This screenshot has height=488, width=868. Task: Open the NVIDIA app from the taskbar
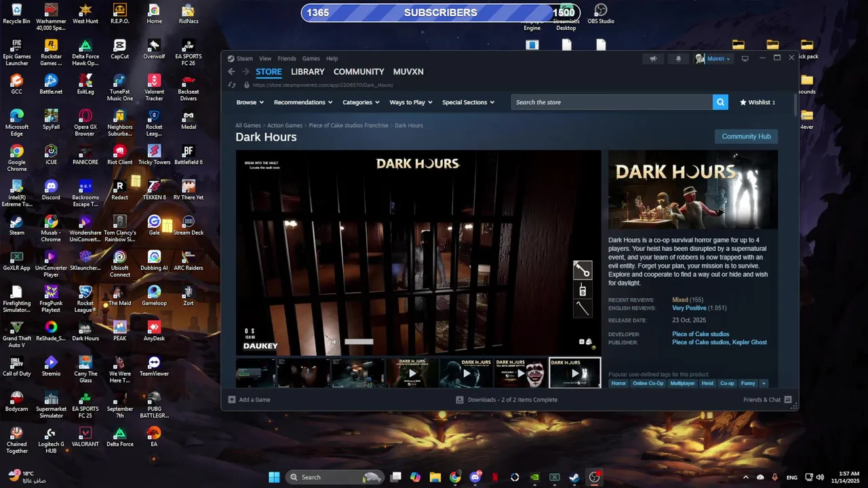(x=535, y=477)
